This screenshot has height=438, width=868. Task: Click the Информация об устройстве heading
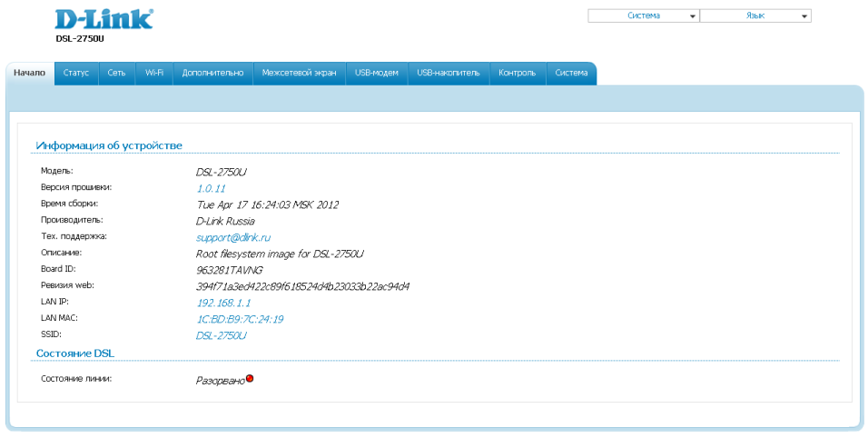(109, 145)
